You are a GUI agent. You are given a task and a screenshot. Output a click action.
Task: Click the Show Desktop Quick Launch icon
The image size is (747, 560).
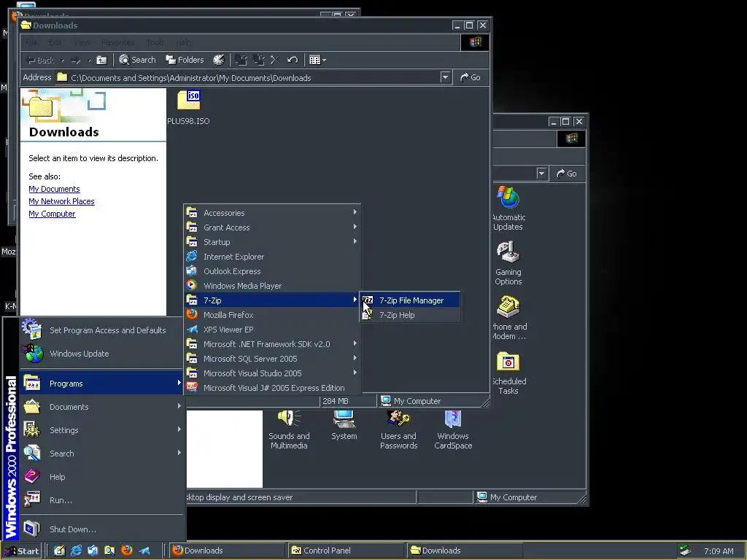click(x=60, y=551)
